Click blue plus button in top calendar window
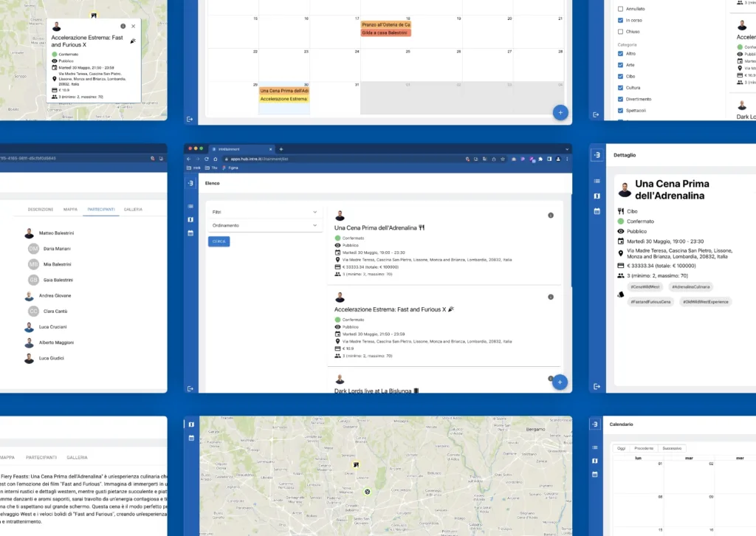The image size is (756, 536). point(560,113)
